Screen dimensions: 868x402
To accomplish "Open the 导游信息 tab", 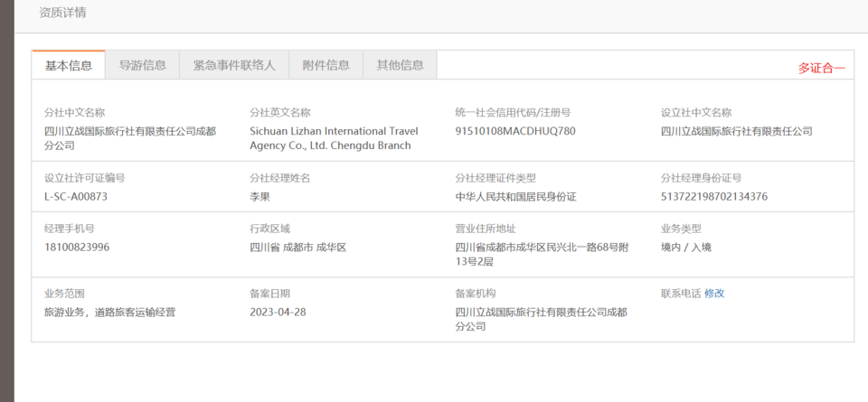I will click(143, 65).
